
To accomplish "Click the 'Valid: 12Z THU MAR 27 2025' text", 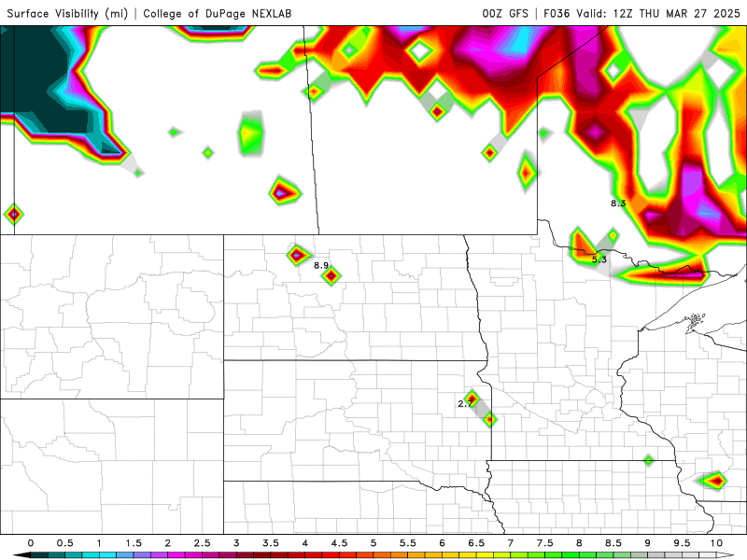I will coord(658,13).
